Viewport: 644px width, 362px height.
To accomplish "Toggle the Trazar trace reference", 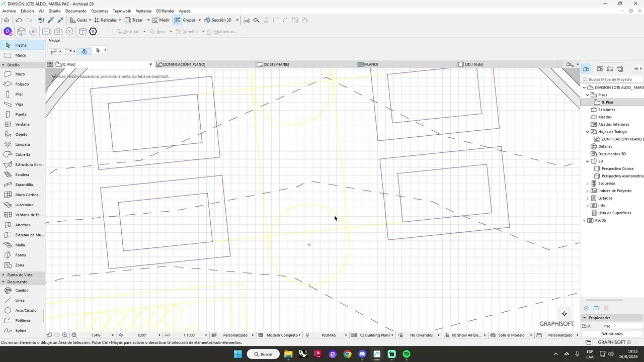I will coord(133,20).
